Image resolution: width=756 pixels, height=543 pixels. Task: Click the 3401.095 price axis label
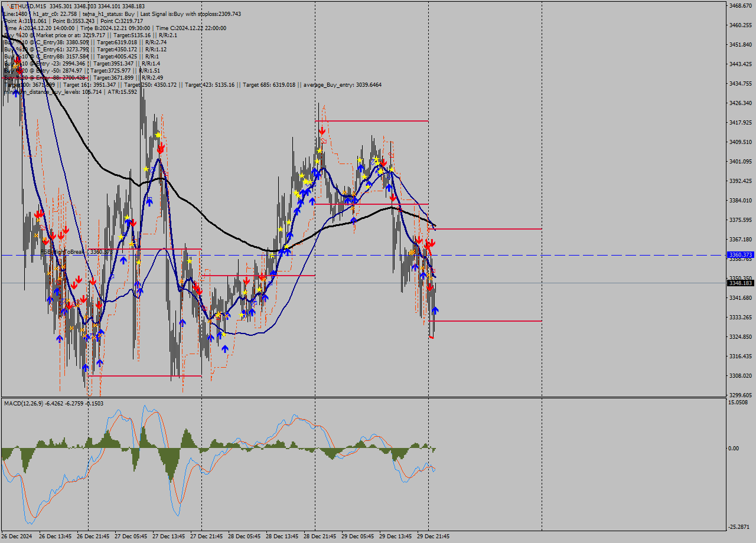click(740, 161)
